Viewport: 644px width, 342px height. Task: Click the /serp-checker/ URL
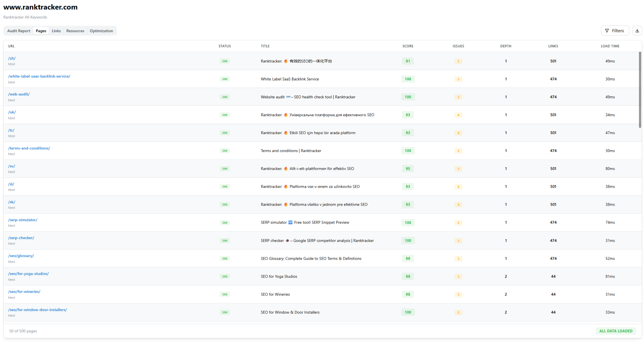[x=21, y=238]
